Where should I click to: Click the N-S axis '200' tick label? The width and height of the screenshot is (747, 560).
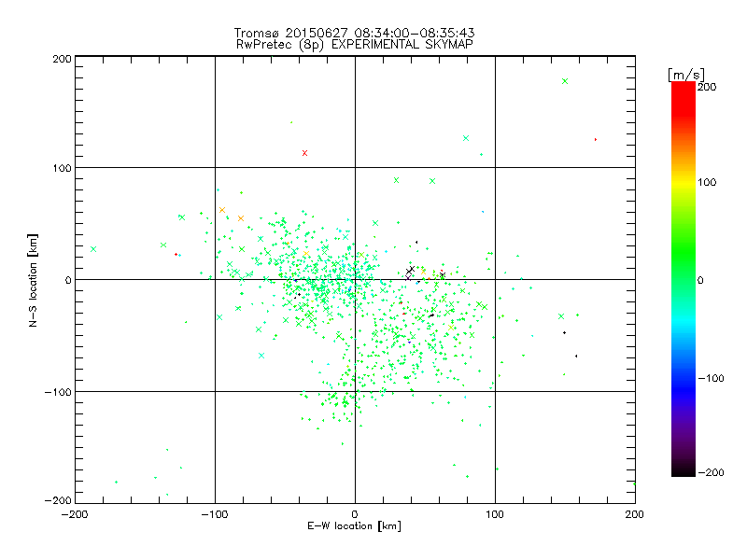[62, 59]
